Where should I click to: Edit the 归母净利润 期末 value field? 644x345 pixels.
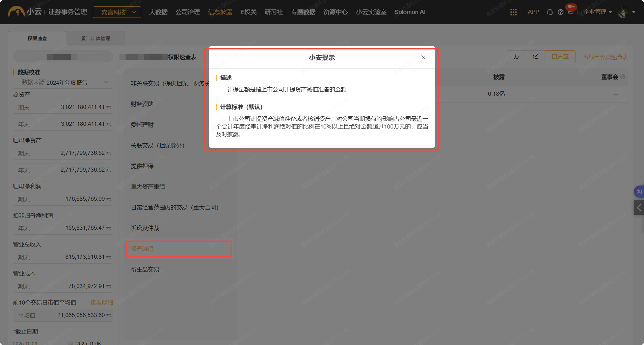coord(63,199)
